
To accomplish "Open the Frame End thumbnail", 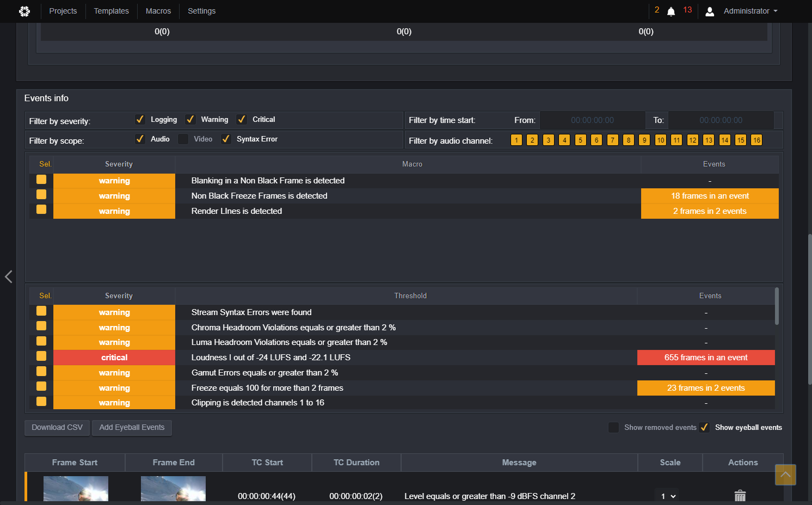I will tap(173, 489).
